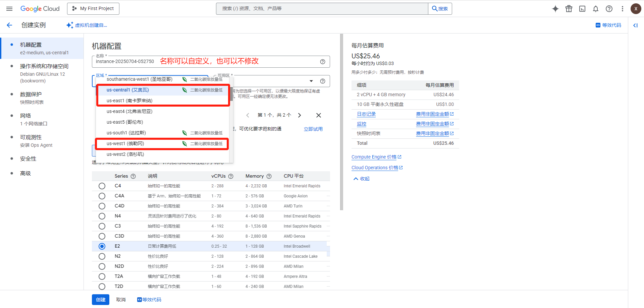644x308 pixels.
Task: Collapse the cost estimate with 收起
Action: click(x=362, y=179)
